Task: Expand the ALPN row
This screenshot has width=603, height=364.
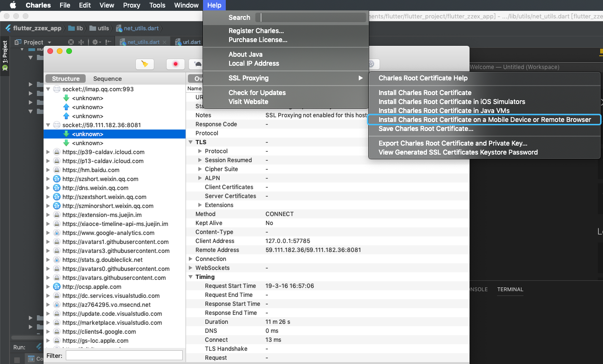Action: pos(200,178)
